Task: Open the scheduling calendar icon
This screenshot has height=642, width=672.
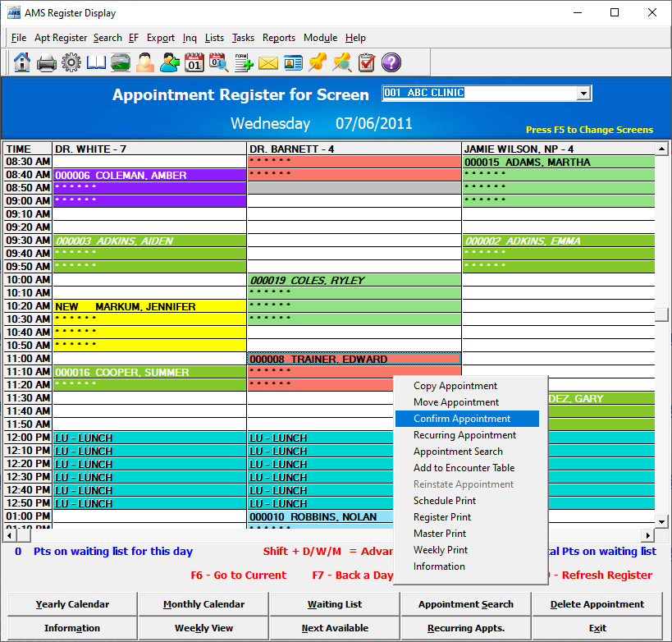Action: pos(194,62)
